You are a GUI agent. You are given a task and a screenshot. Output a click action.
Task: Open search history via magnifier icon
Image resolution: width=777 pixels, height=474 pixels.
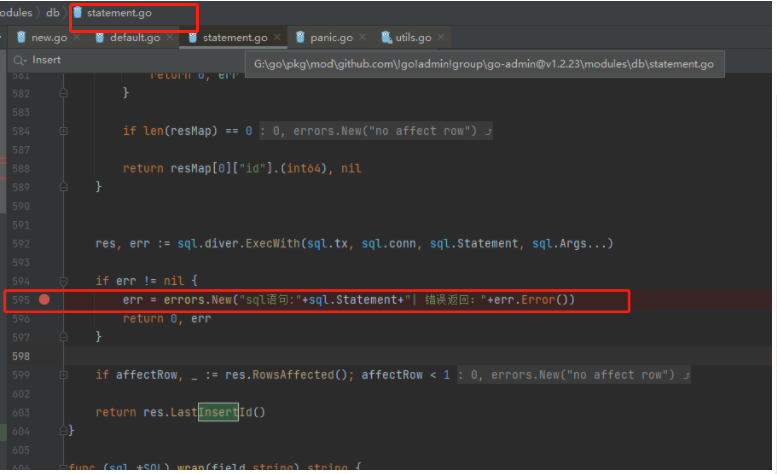[19, 60]
